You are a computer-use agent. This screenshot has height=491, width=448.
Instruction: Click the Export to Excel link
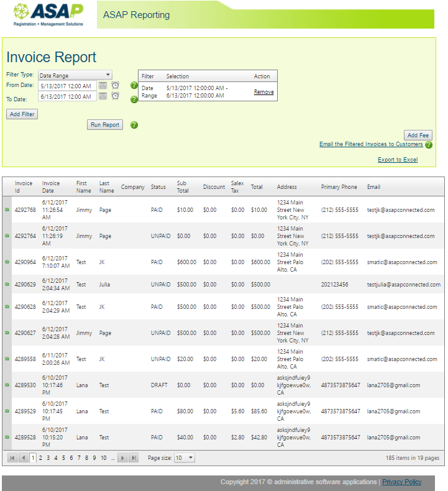(x=398, y=160)
